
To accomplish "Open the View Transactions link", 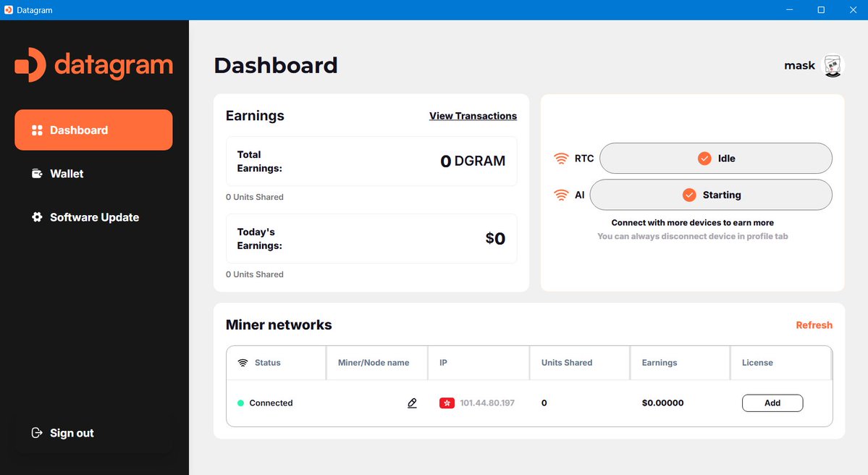I will tap(473, 116).
